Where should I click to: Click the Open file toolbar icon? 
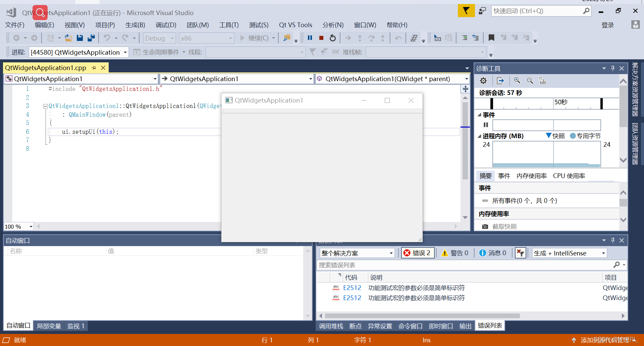point(68,38)
